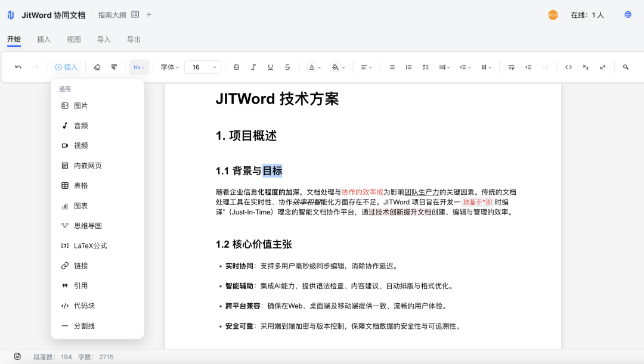Insert an 图片 image from the insert menu
Image resolution: width=644 pixels, height=364 pixels.
(80, 105)
